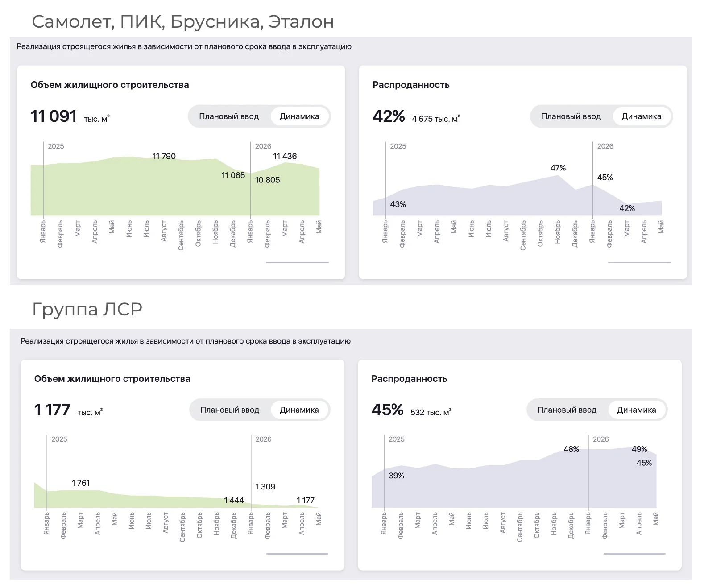The height and width of the screenshot is (588, 704).
Task: Click the Октябрь axis label in ЛСР construction chart
Action: point(199,526)
